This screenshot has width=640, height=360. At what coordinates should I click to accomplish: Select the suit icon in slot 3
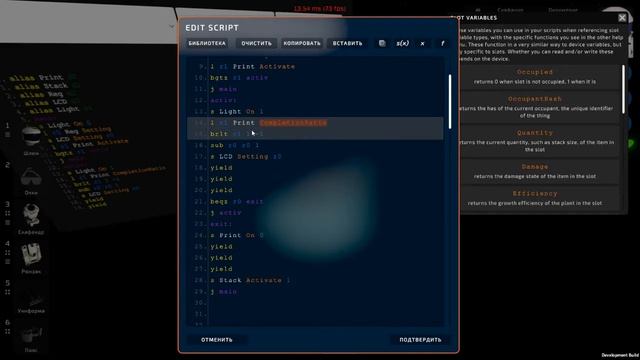[x=31, y=215]
